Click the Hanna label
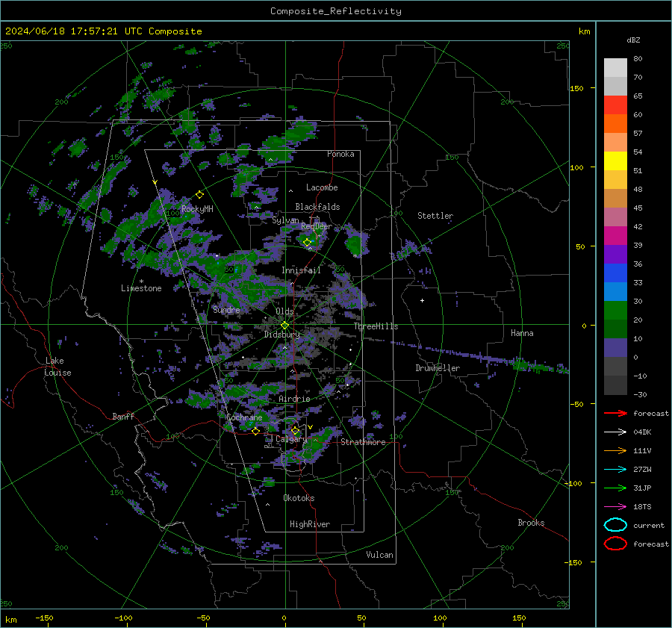 [x=523, y=333]
